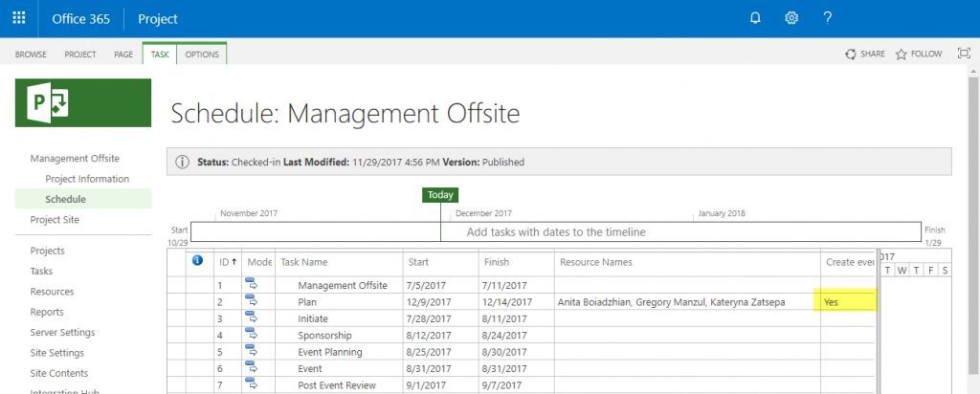This screenshot has height=394, width=980.
Task: Click task mode icon for Sponsorship row
Action: pos(252,335)
